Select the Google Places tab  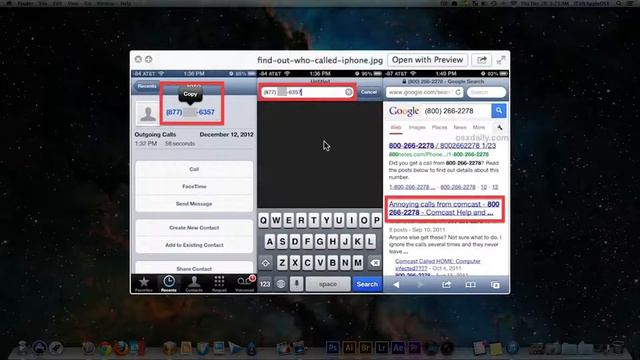pyautogui.click(x=440, y=127)
